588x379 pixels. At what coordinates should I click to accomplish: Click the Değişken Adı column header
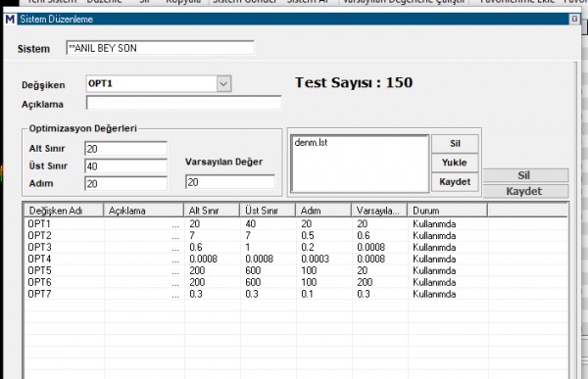pyautogui.click(x=64, y=211)
